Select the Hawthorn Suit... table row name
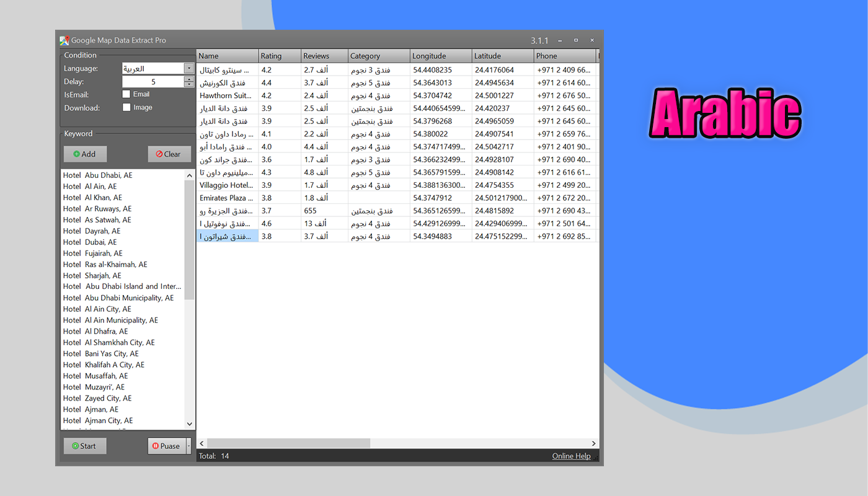 tap(226, 95)
